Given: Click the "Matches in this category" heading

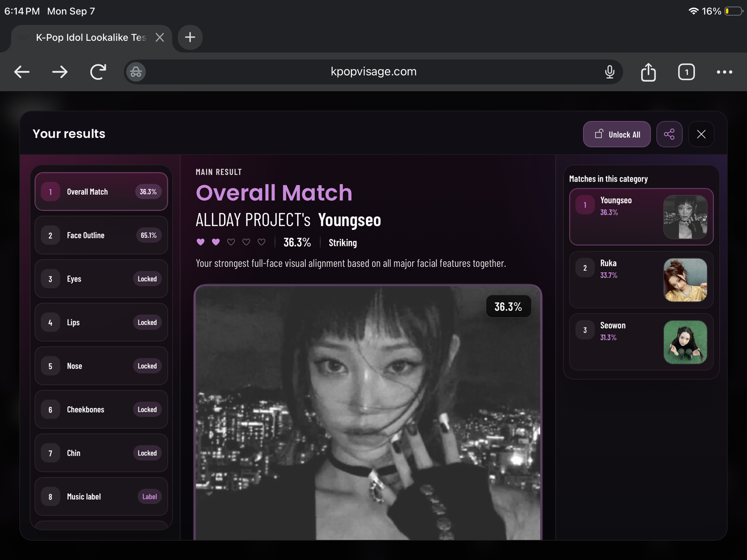Looking at the screenshot, I should pyautogui.click(x=608, y=179).
